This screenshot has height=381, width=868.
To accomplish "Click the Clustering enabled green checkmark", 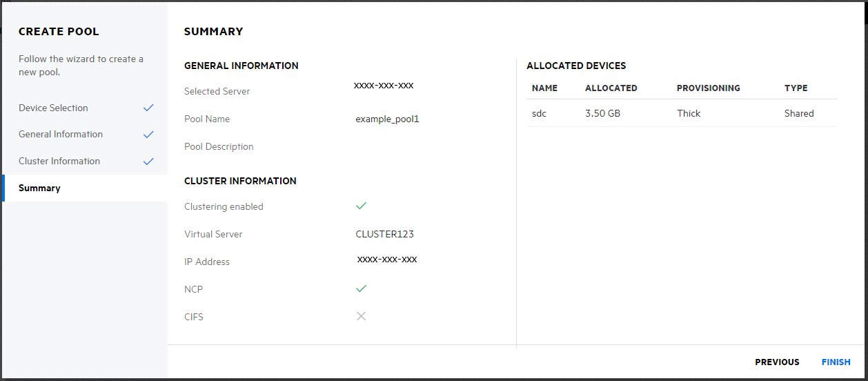I will click(x=361, y=206).
